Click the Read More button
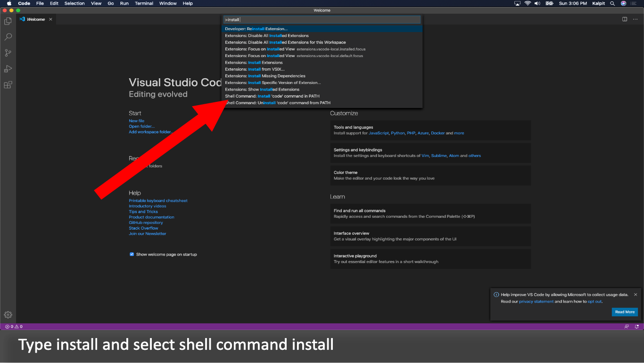 (x=624, y=312)
